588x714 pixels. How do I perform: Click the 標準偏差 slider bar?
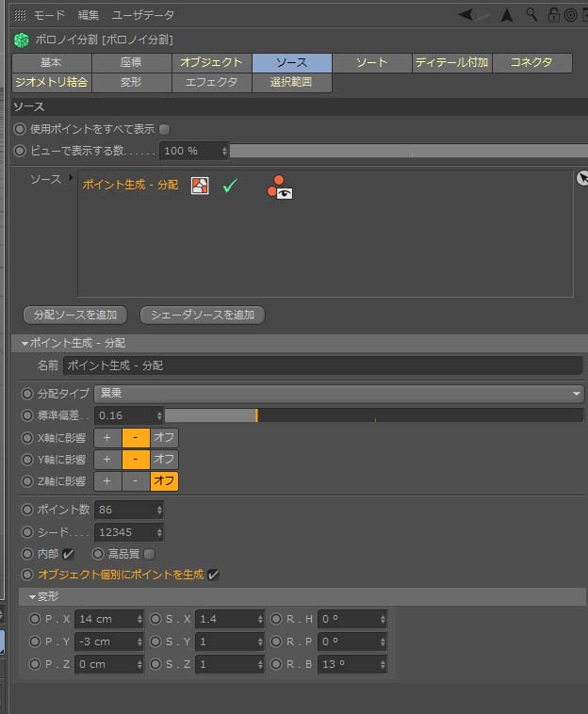(373, 415)
